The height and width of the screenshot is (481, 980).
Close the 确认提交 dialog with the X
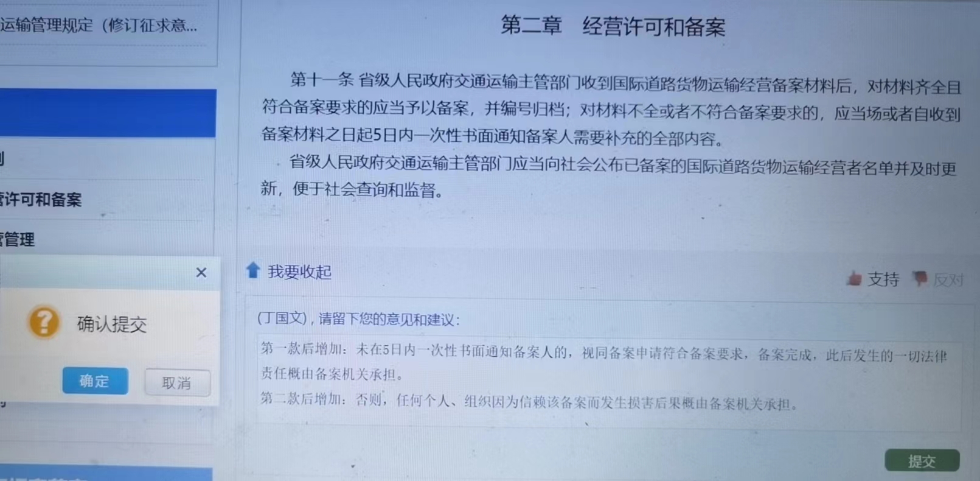click(201, 273)
